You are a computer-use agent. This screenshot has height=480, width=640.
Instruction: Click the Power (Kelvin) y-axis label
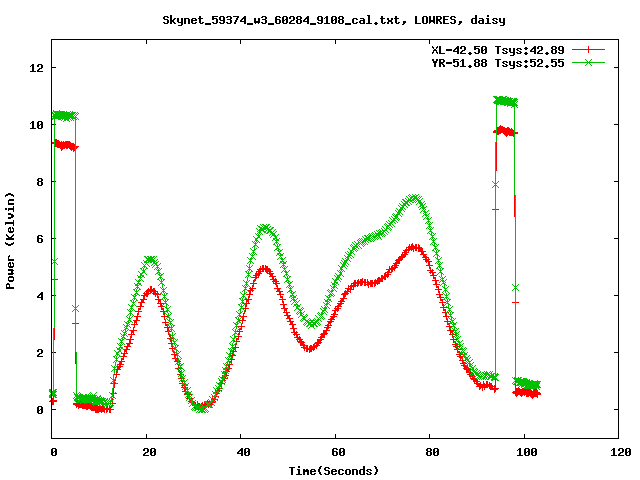(x=10, y=241)
